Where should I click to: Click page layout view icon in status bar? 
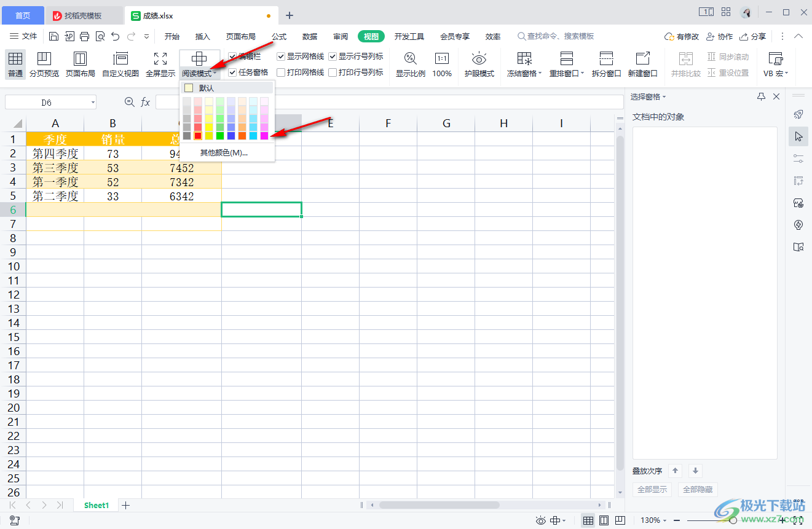pyautogui.click(x=604, y=520)
